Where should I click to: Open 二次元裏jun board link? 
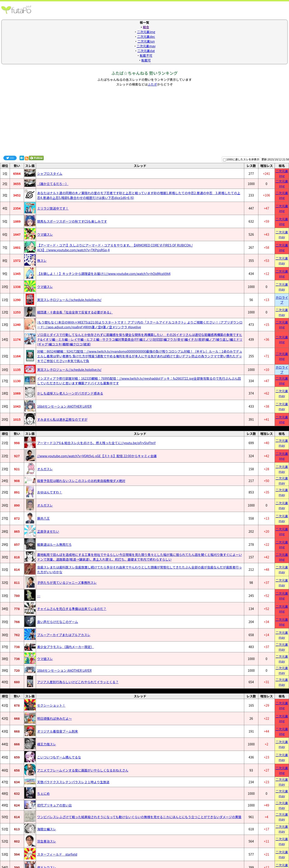[x=146, y=41]
